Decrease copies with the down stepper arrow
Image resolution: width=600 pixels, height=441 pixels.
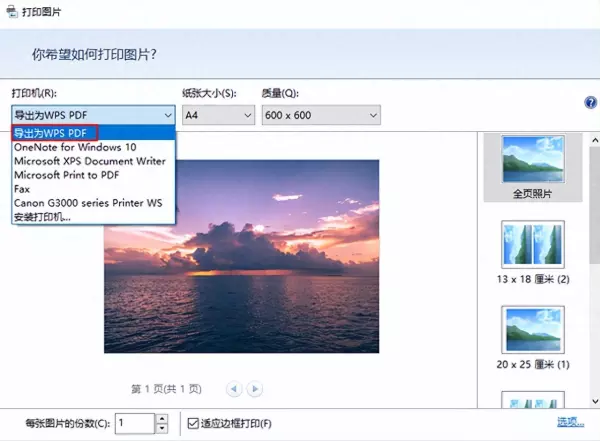[162, 429]
